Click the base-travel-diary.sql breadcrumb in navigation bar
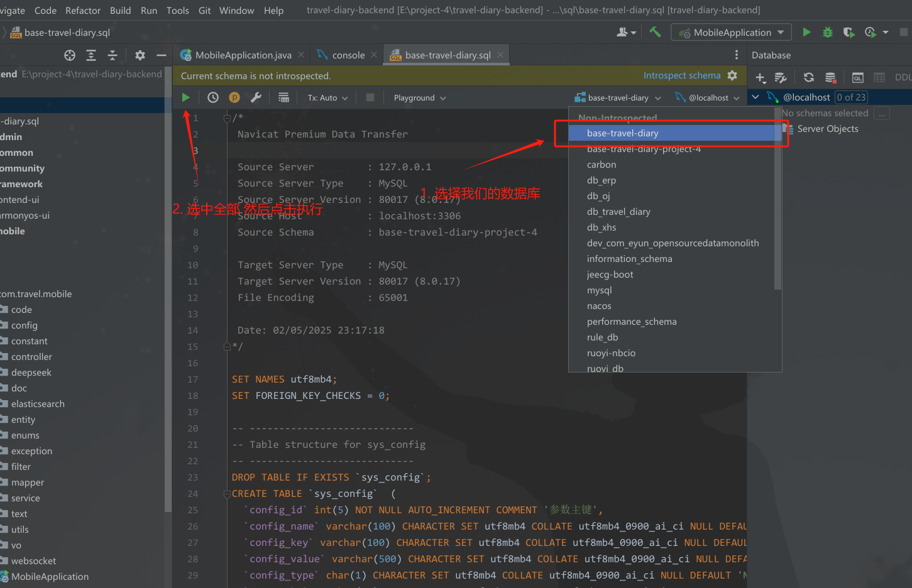This screenshot has height=588, width=912. tap(60, 33)
